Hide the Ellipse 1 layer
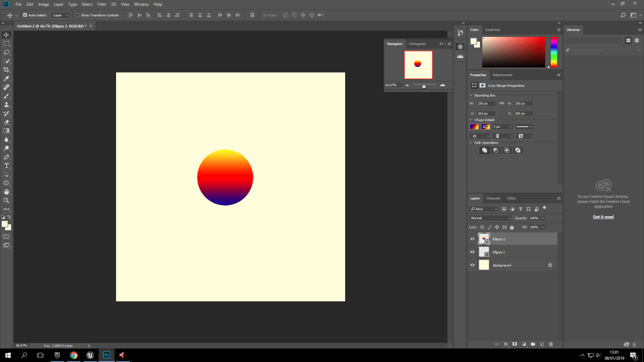Viewport: 644px width, 362px height. pyautogui.click(x=472, y=252)
